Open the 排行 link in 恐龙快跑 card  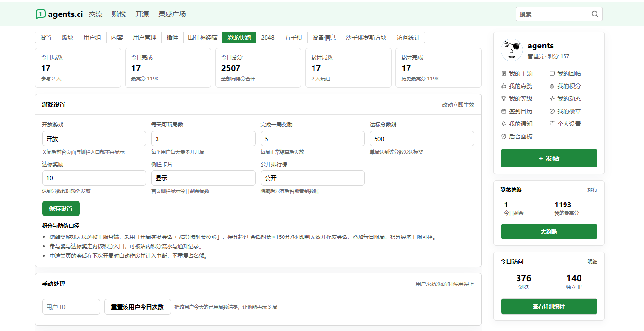(592, 190)
